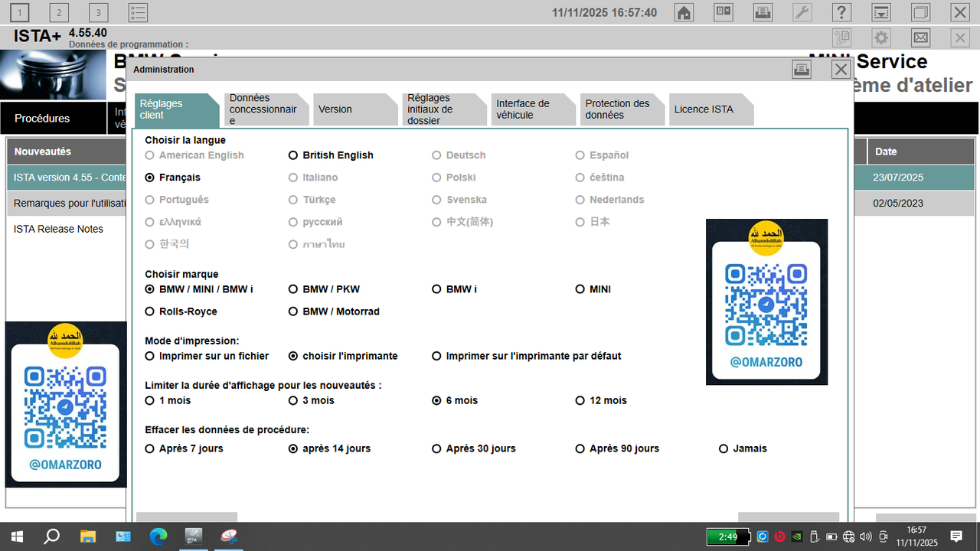Image resolution: width=980 pixels, height=551 pixels.
Task: Click the Beats audio tray icon
Action: click(780, 536)
